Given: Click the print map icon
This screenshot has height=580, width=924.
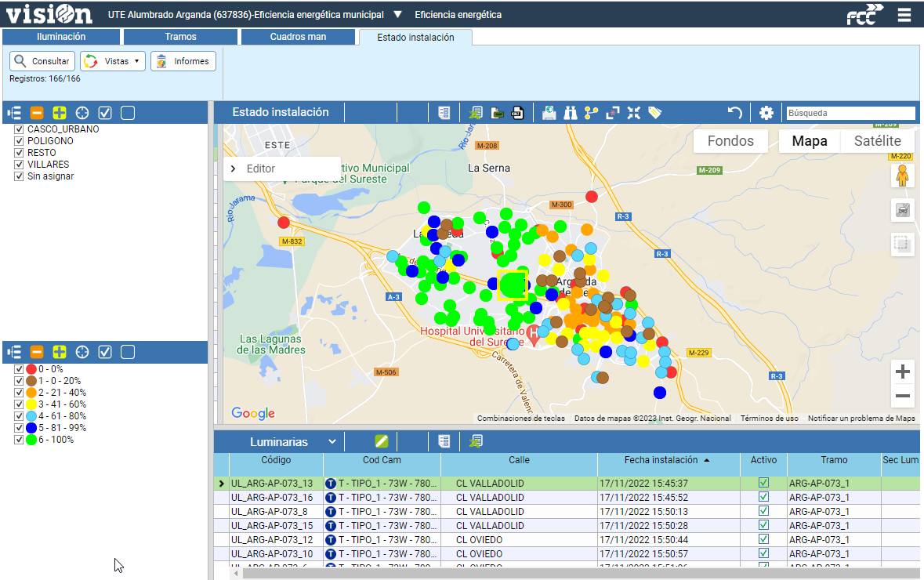Looking at the screenshot, I should click(549, 113).
